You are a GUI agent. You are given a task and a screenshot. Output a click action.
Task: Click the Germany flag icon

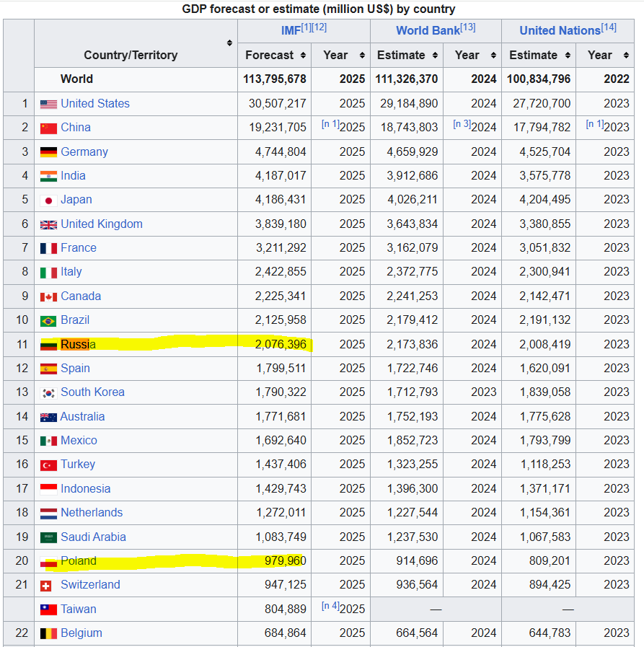tap(48, 152)
